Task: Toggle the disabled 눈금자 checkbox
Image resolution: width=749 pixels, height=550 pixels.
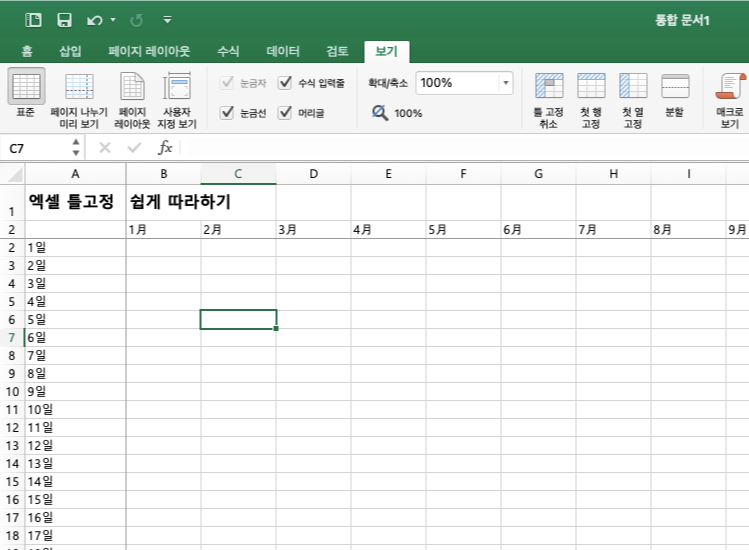Action: coord(227,83)
